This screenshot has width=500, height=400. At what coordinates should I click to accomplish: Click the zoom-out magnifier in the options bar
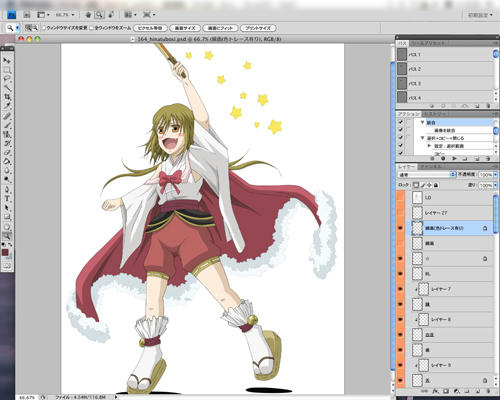(35, 28)
